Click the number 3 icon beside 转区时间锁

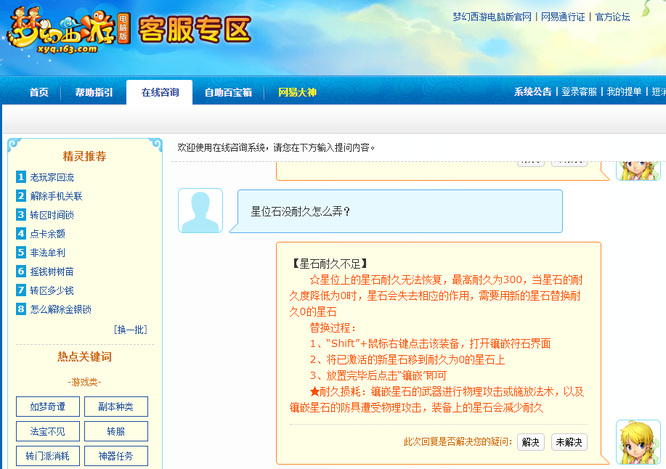[x=21, y=215]
